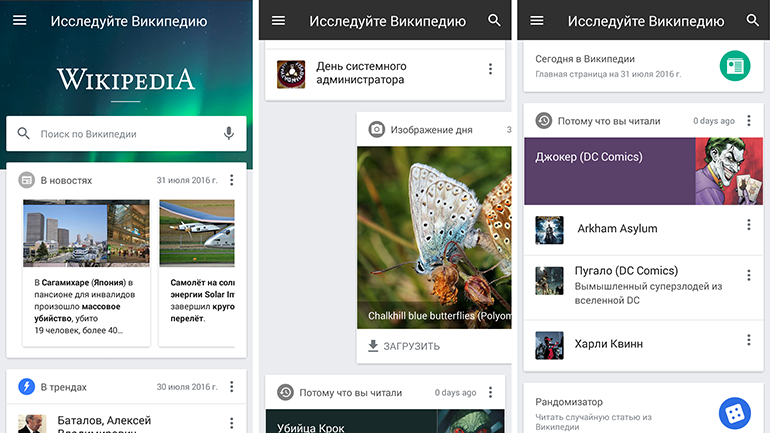Tap the В трендах lightning bolt icon

27,387
